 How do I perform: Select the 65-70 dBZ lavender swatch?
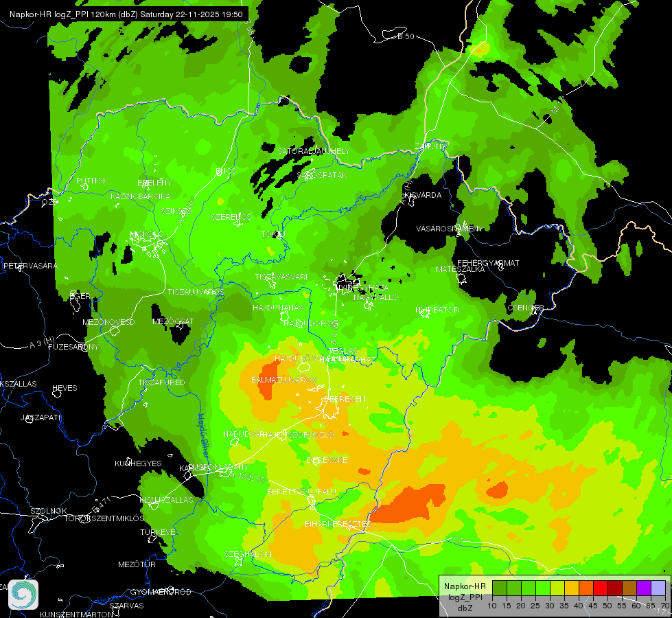[x=658, y=588]
